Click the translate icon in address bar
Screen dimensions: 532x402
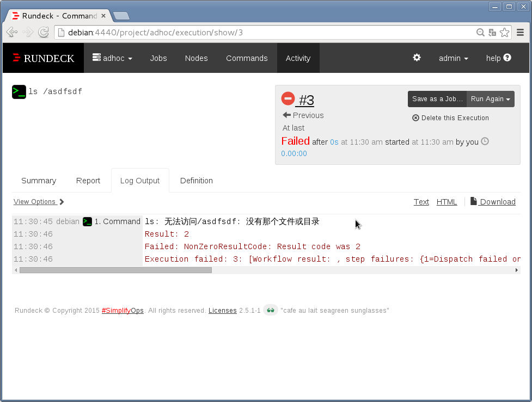[x=492, y=33]
